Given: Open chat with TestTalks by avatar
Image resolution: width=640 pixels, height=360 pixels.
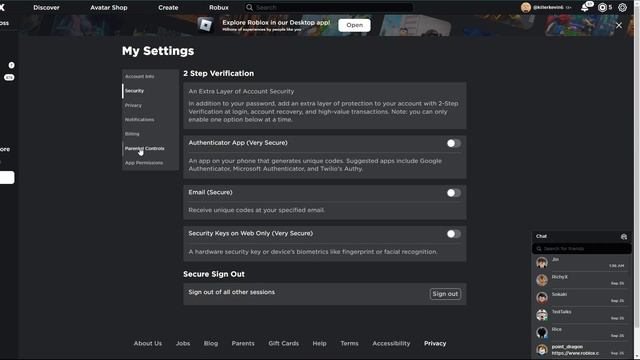Looking at the screenshot, I should tap(542, 315).
